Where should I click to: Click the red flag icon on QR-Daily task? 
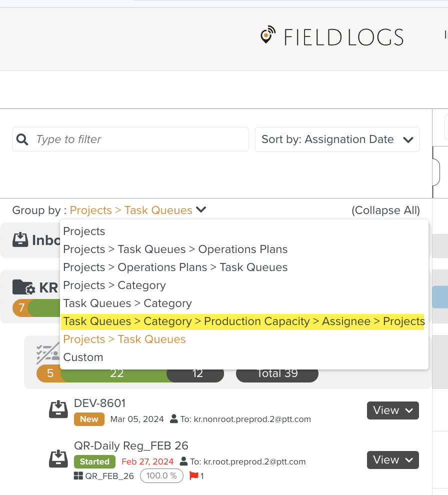[x=194, y=476]
